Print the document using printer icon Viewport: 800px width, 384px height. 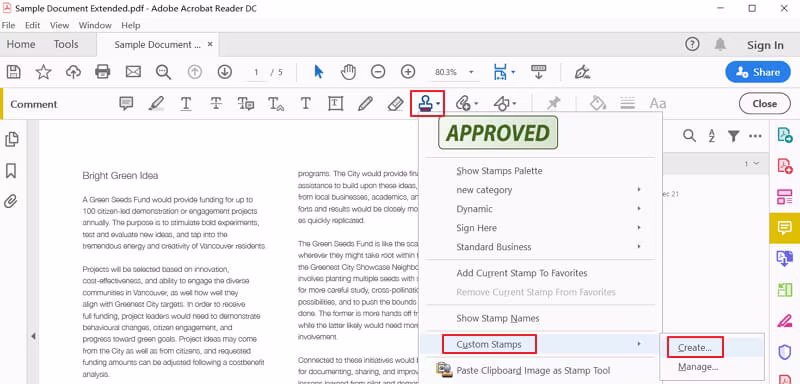click(103, 72)
